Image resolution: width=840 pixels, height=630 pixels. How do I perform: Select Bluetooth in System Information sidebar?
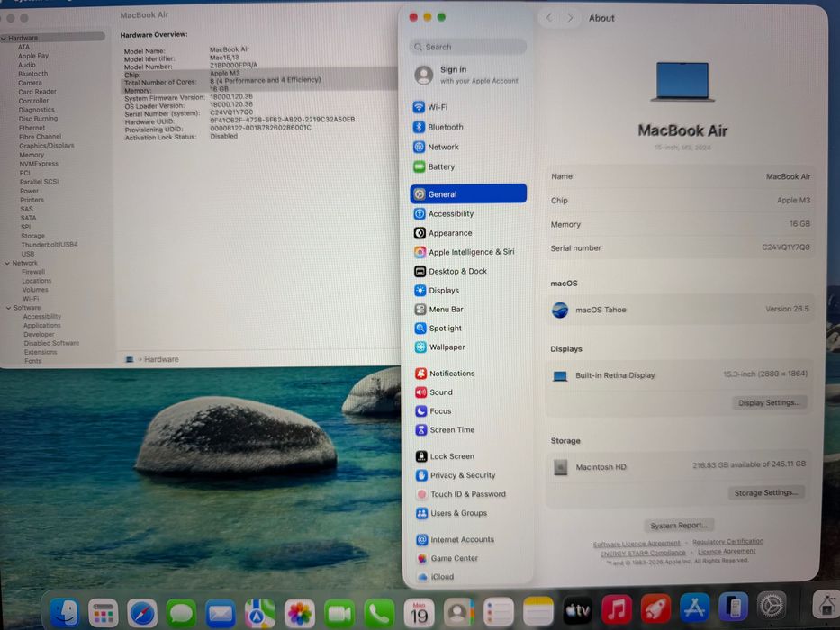tap(32, 74)
